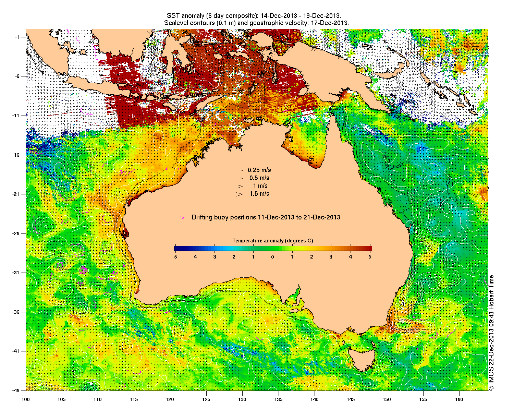Click the SST anomaly title line

(x=254, y=16)
